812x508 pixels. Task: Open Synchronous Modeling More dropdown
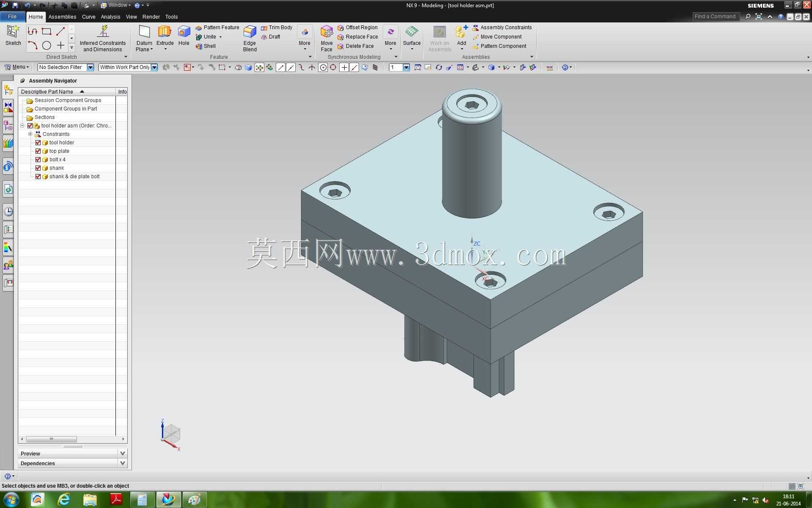click(x=390, y=38)
